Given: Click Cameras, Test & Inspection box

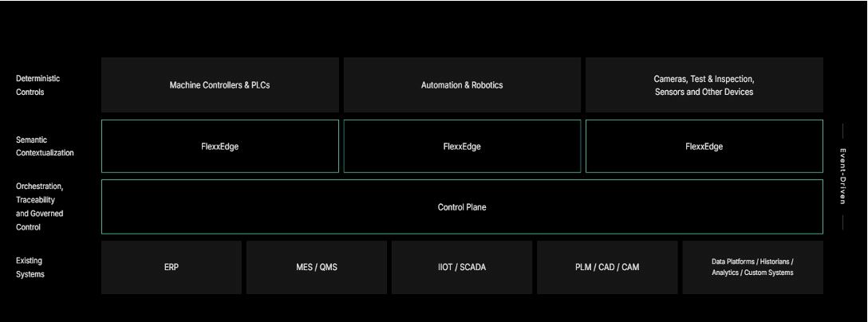Looking at the screenshot, I should (x=704, y=85).
